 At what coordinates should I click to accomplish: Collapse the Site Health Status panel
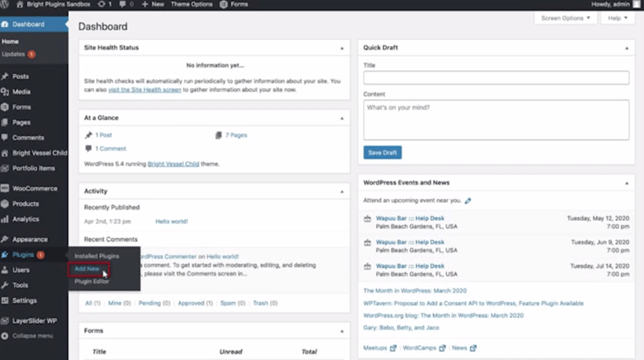[x=341, y=48]
